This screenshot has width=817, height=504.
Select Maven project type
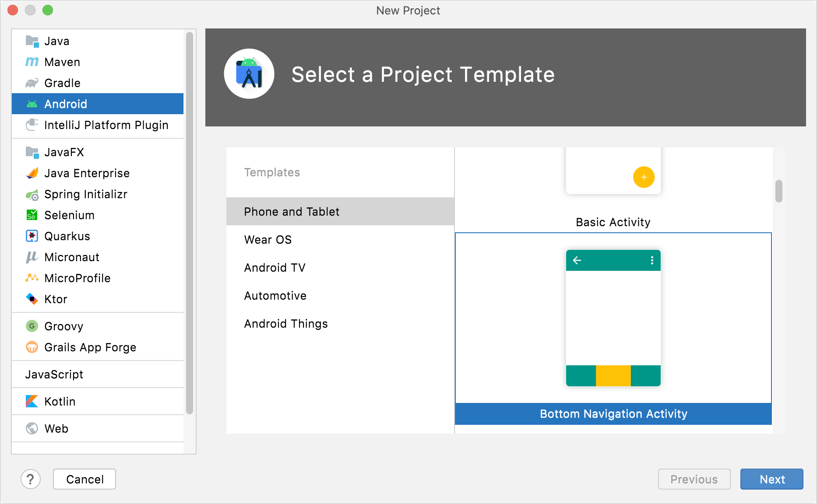pos(98,62)
